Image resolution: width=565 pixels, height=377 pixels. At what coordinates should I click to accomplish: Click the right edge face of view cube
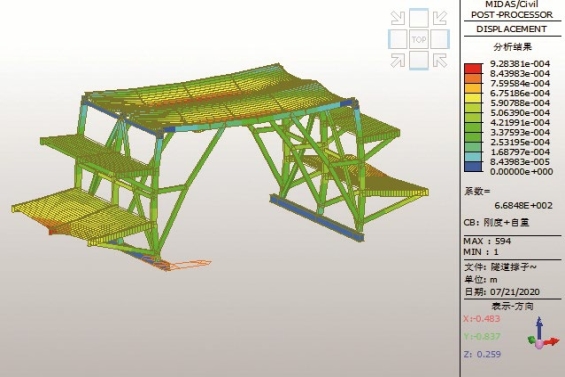click(440, 39)
